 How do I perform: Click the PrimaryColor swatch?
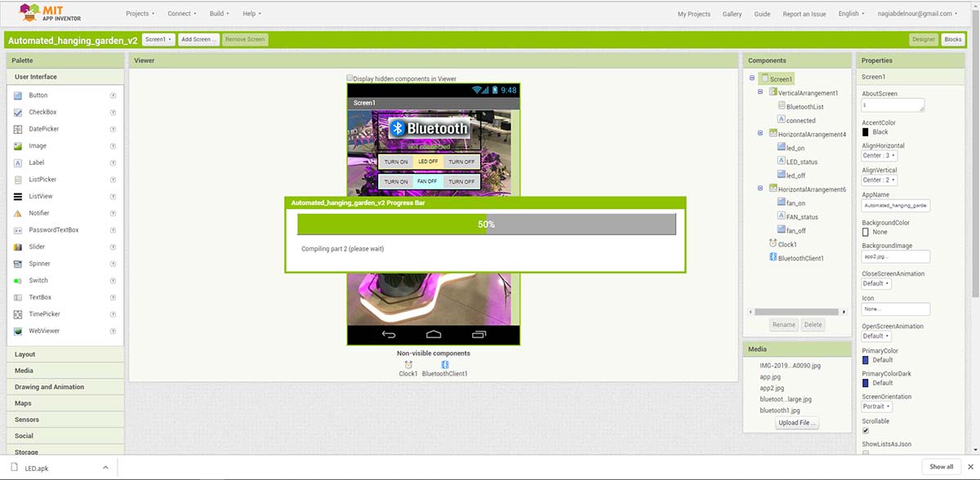coord(866,359)
